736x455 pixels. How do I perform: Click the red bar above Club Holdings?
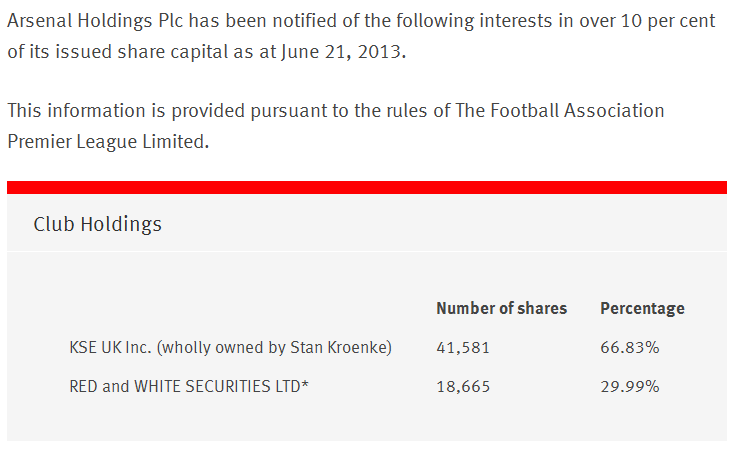coord(366,187)
